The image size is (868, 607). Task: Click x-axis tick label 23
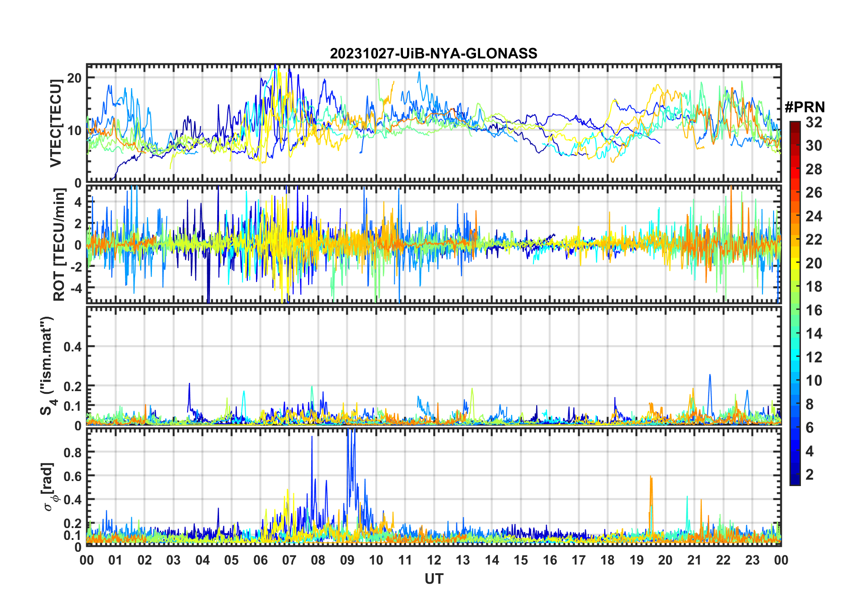pos(752,560)
